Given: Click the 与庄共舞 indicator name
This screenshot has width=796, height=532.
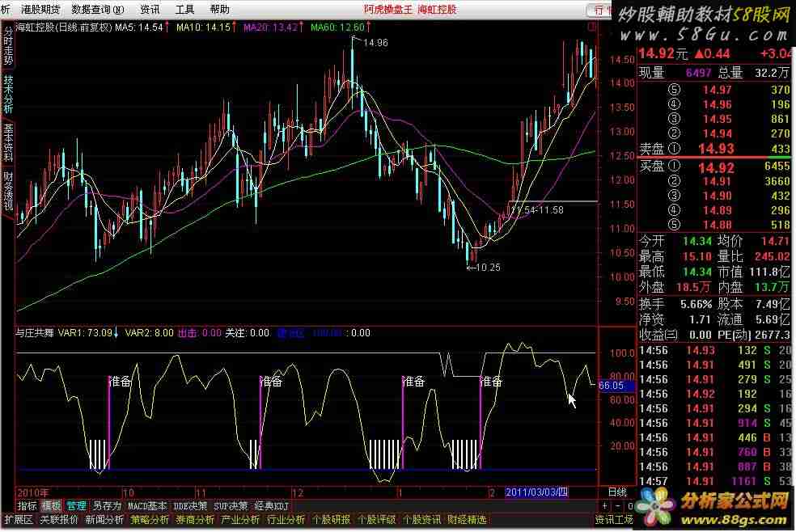Looking at the screenshot, I should click(35, 333).
